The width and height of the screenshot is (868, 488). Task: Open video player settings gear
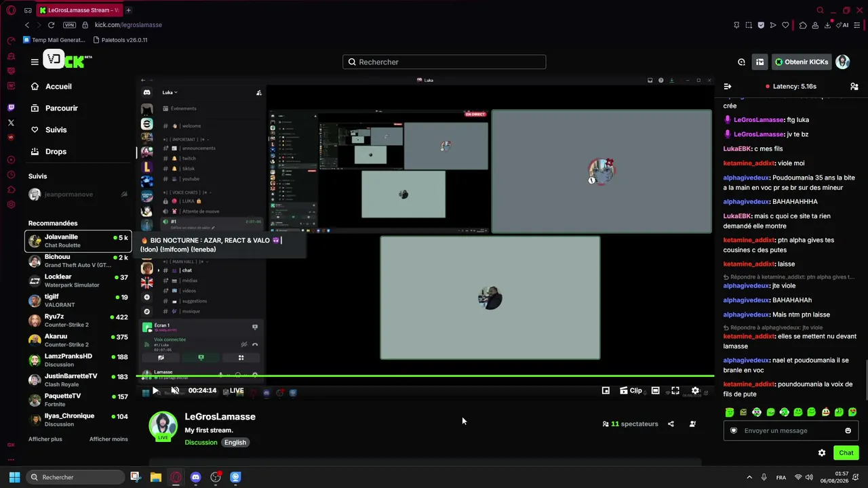coord(695,390)
